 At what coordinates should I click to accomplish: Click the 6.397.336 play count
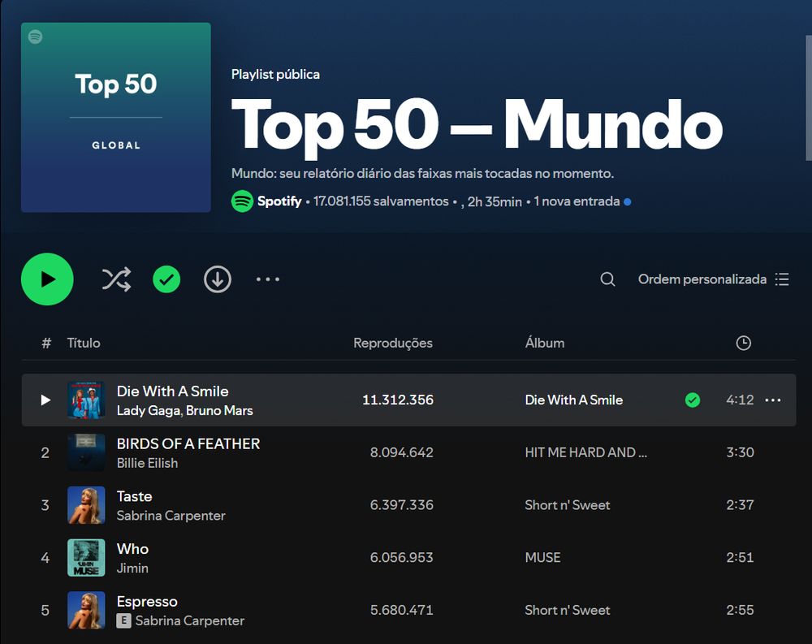tap(401, 505)
